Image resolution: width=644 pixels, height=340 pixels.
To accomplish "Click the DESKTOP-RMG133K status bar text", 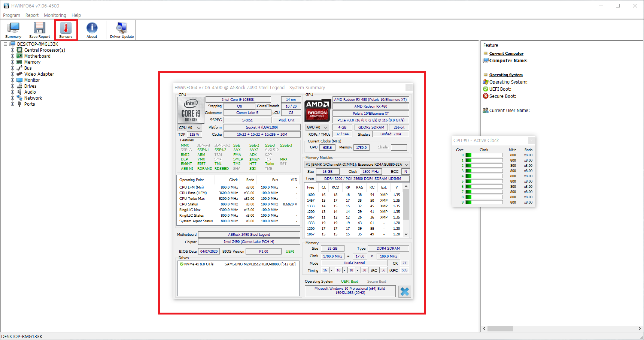I will pos(22,336).
